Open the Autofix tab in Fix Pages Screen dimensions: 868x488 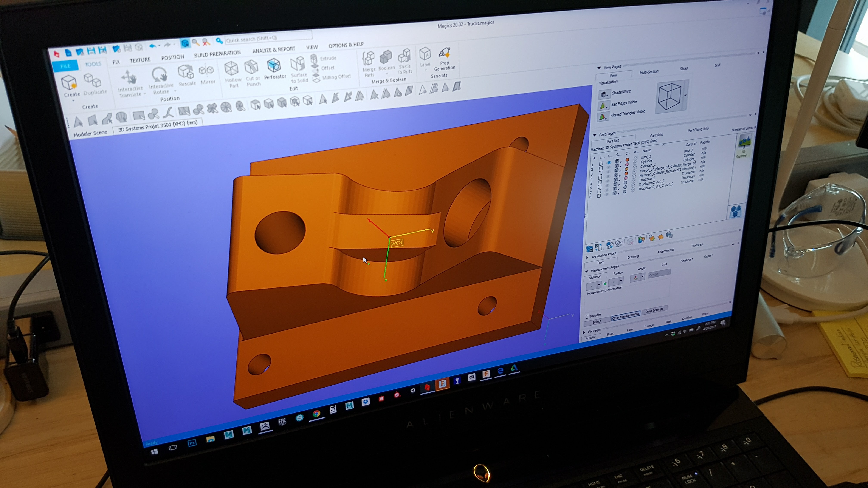pos(591,338)
